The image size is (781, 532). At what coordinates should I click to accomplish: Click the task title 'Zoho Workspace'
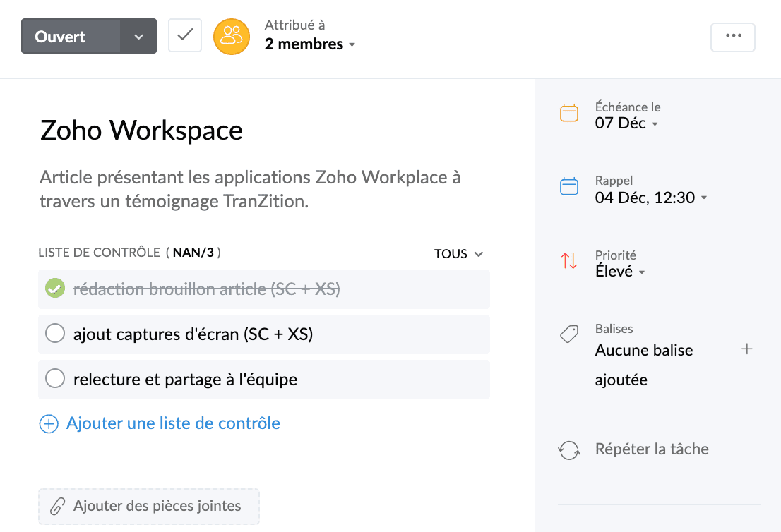pos(141,131)
